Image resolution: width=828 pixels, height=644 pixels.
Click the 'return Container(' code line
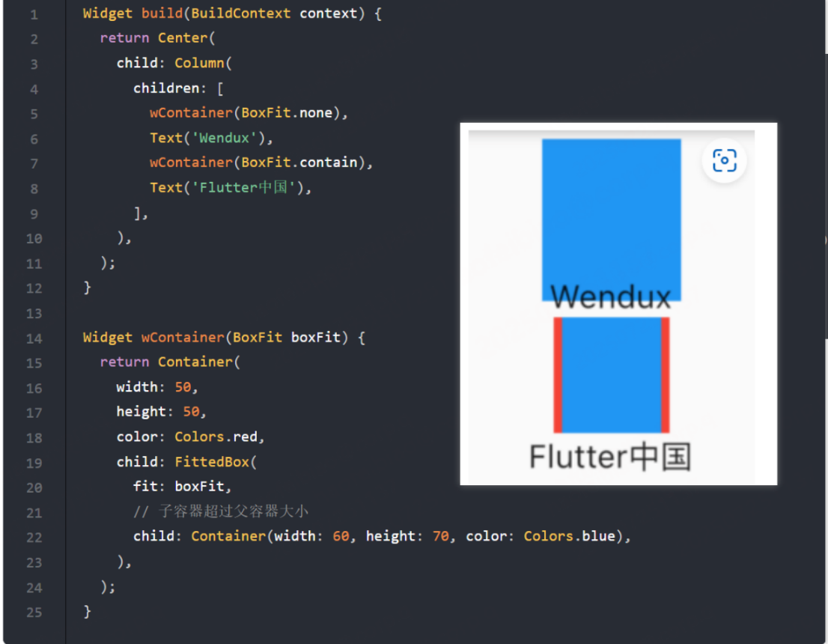click(x=170, y=362)
